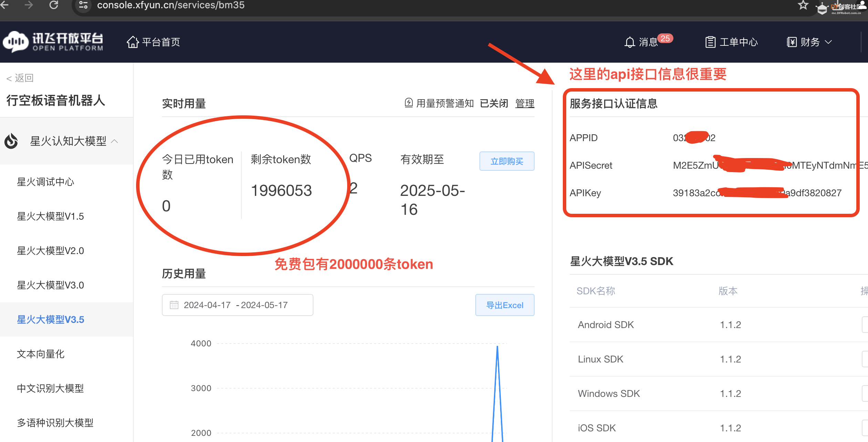Click the 导出Excel button
The height and width of the screenshot is (442, 868).
pos(505,305)
